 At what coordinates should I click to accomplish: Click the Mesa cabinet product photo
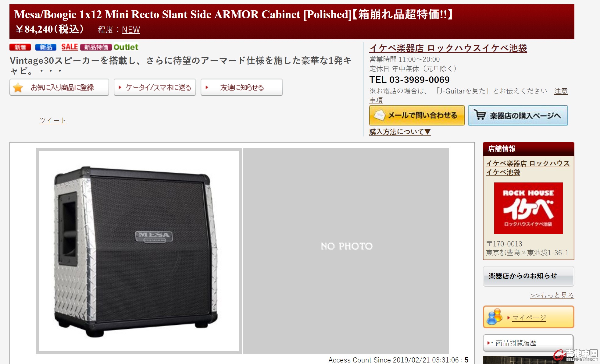pos(139,251)
